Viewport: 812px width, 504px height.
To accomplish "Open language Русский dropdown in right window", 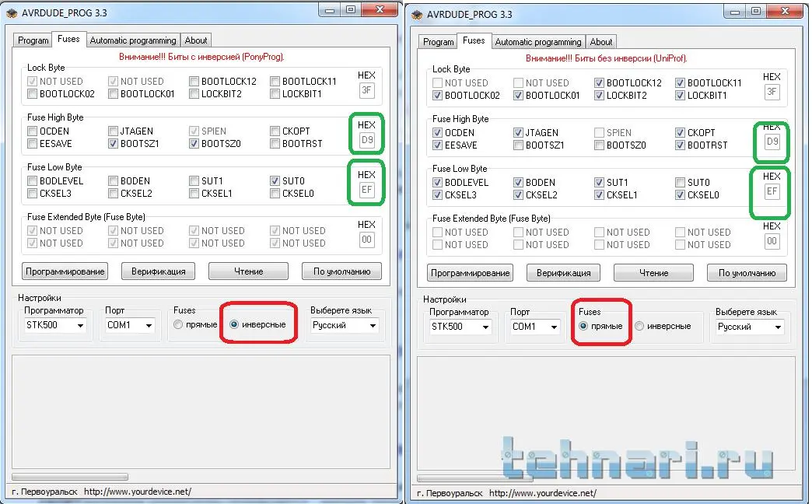I will coord(750,327).
